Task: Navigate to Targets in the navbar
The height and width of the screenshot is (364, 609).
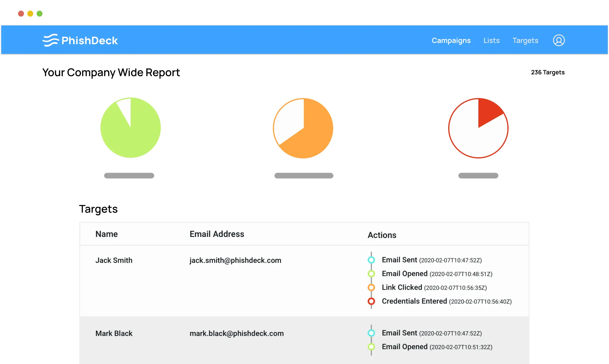Action: click(x=525, y=40)
